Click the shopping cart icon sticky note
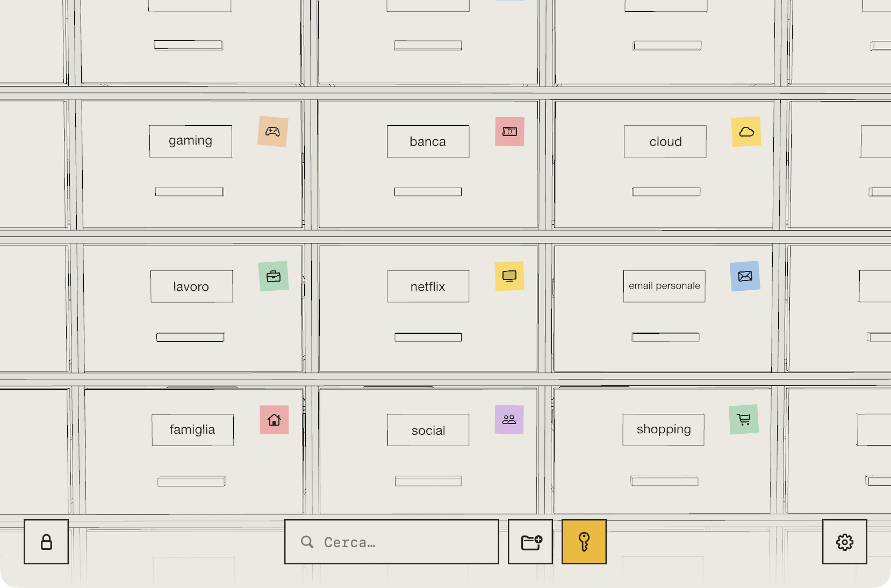 point(744,419)
